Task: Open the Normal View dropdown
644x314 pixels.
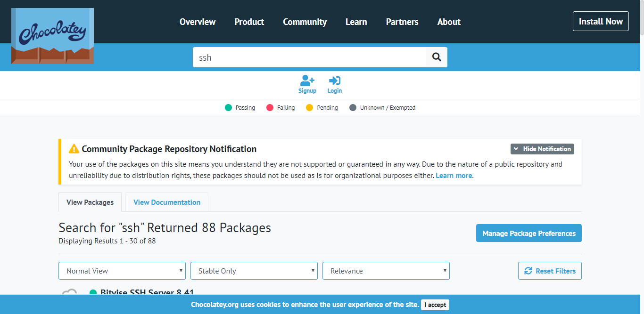Action: coord(122,271)
